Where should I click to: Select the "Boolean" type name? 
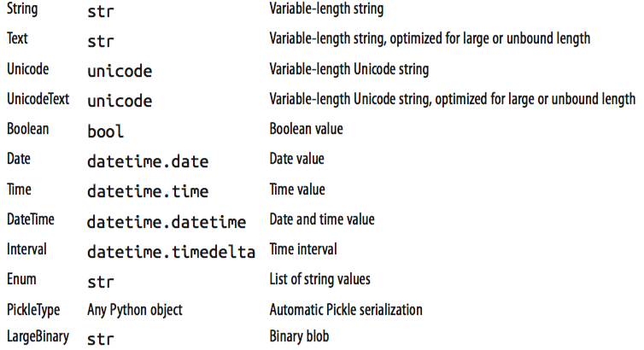27,130
